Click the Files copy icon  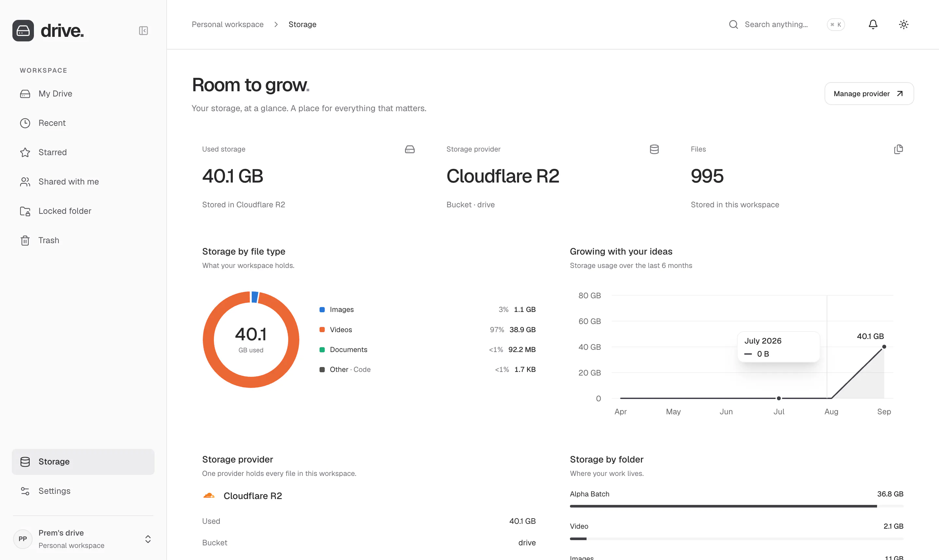pyautogui.click(x=899, y=149)
